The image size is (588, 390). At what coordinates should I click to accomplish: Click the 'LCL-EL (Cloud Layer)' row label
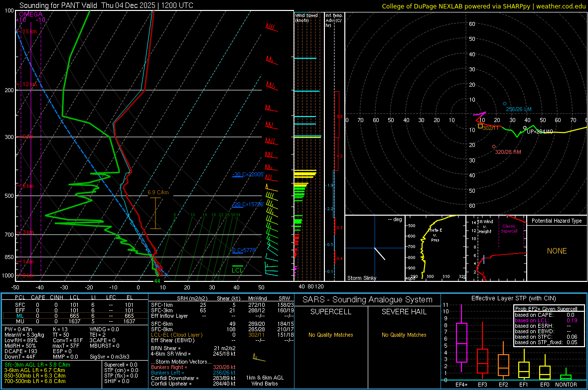point(176,335)
